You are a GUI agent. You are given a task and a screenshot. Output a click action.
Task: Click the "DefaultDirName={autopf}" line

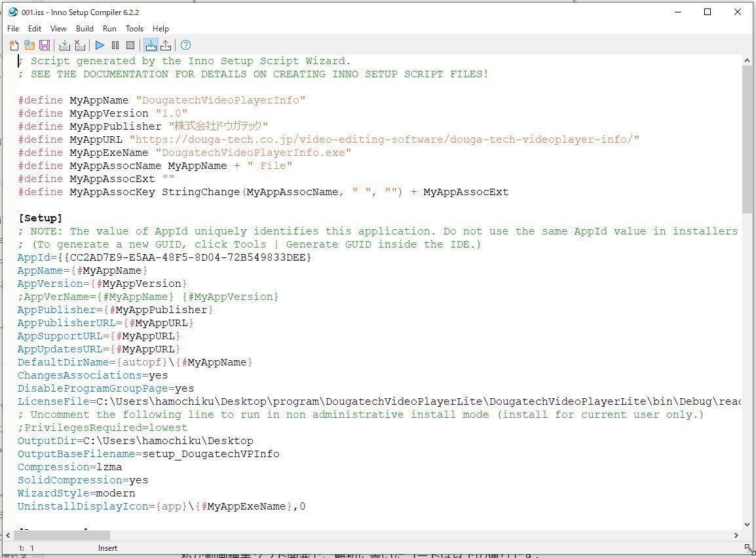[x=135, y=362]
